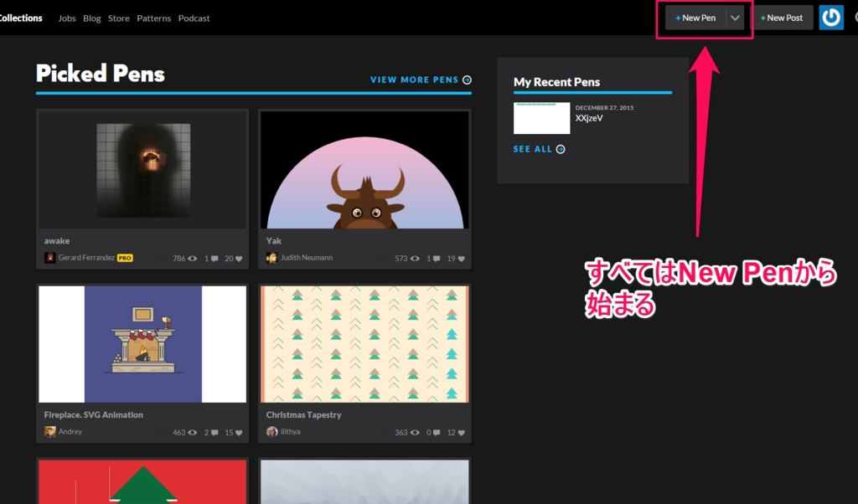Click the New Post button

782,18
